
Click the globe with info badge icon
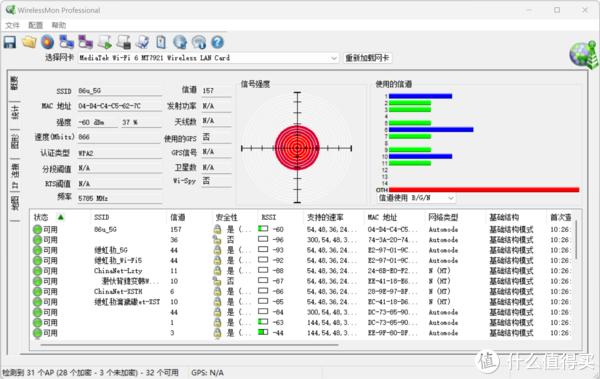(x=199, y=42)
